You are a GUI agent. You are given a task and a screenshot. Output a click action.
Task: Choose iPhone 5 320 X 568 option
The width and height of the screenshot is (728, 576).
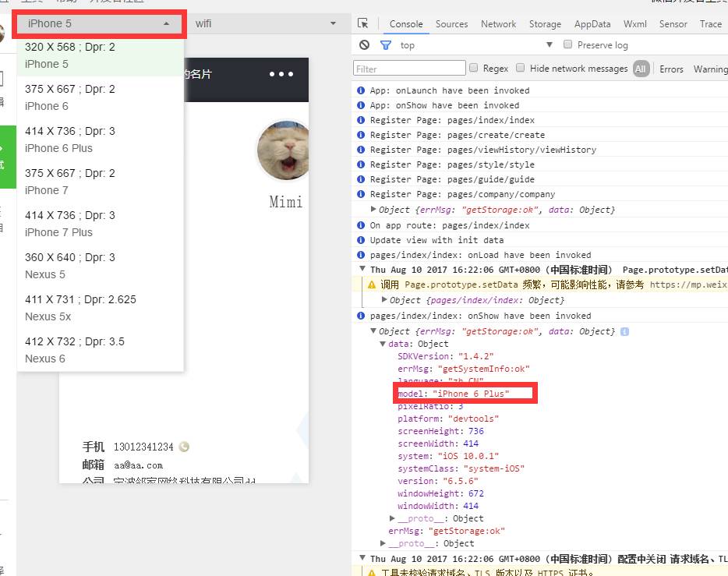pyautogui.click(x=101, y=55)
